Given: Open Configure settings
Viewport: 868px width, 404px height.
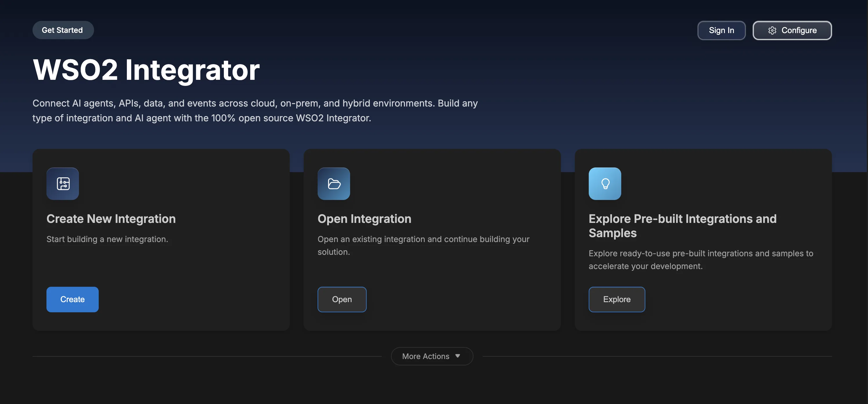Looking at the screenshot, I should pos(792,30).
